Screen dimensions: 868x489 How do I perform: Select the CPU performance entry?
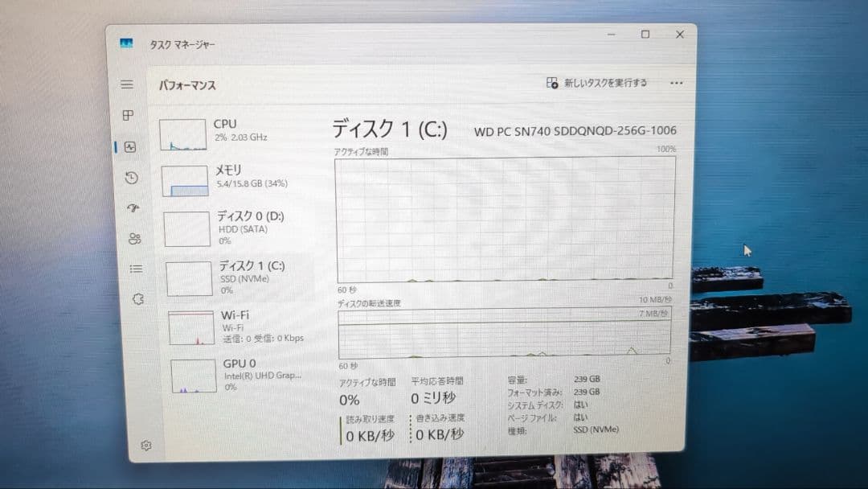[x=235, y=133]
